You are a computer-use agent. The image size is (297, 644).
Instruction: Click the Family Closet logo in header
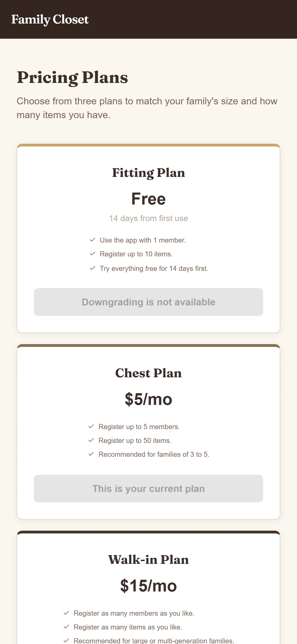point(50,20)
